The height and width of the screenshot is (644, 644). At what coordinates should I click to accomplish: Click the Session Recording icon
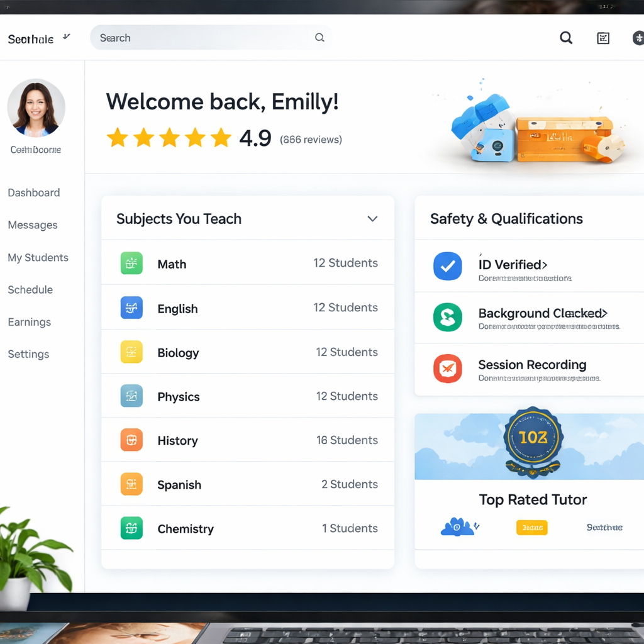coord(447,369)
